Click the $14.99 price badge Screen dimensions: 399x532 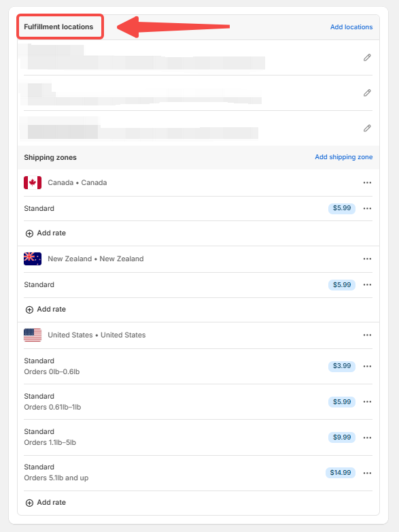341,473
